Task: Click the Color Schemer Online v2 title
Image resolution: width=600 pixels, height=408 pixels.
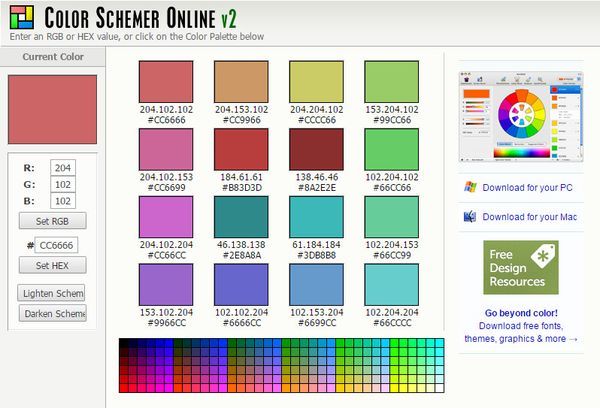Action: pyautogui.click(x=140, y=18)
